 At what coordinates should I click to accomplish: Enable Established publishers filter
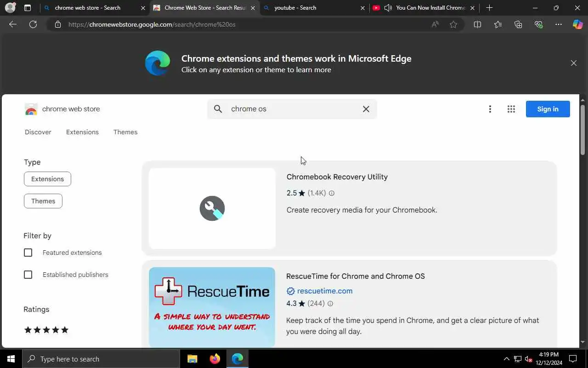[28, 275]
